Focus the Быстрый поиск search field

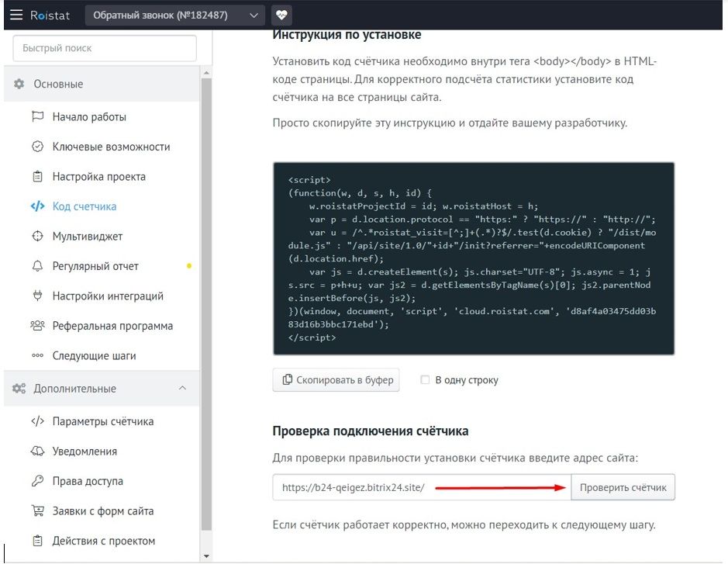tap(105, 48)
